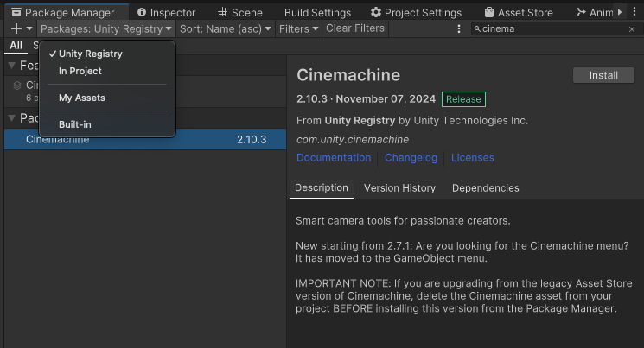Image resolution: width=644 pixels, height=348 pixels.
Task: Click the Inspector tab info icon
Action: (142, 12)
